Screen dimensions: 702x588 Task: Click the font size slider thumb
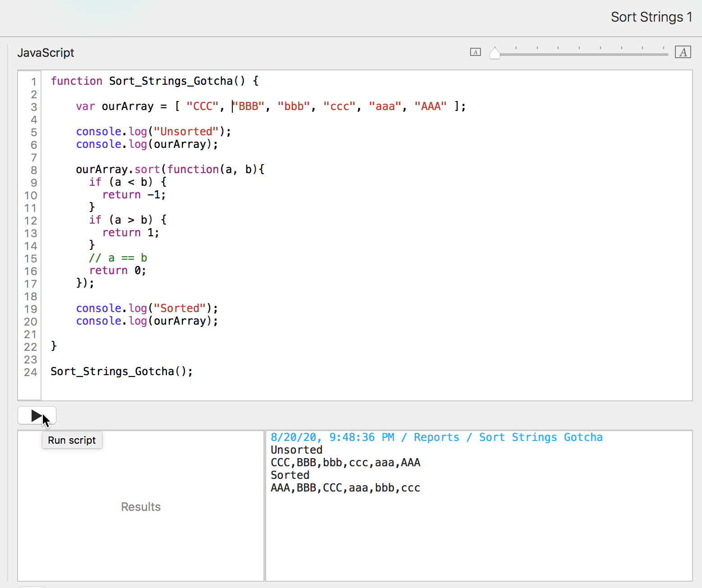tap(495, 54)
